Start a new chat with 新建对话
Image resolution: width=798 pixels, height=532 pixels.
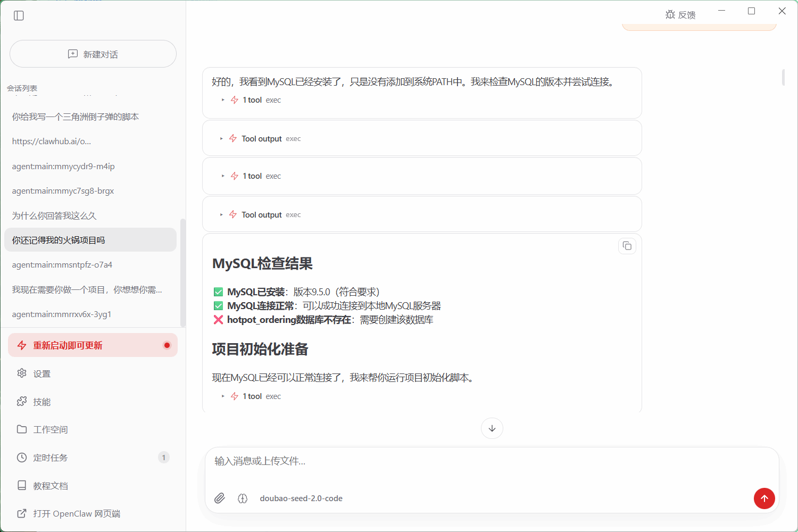pos(93,54)
